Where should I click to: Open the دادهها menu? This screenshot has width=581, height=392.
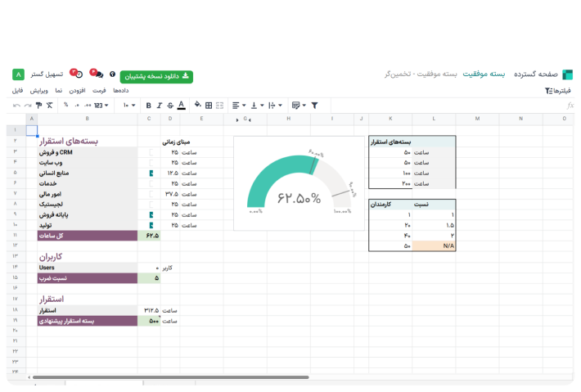click(121, 90)
